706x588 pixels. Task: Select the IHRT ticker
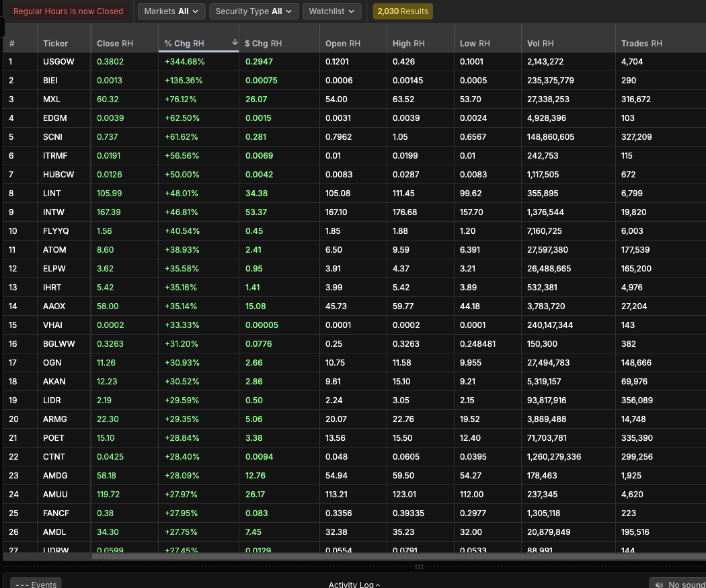point(52,288)
